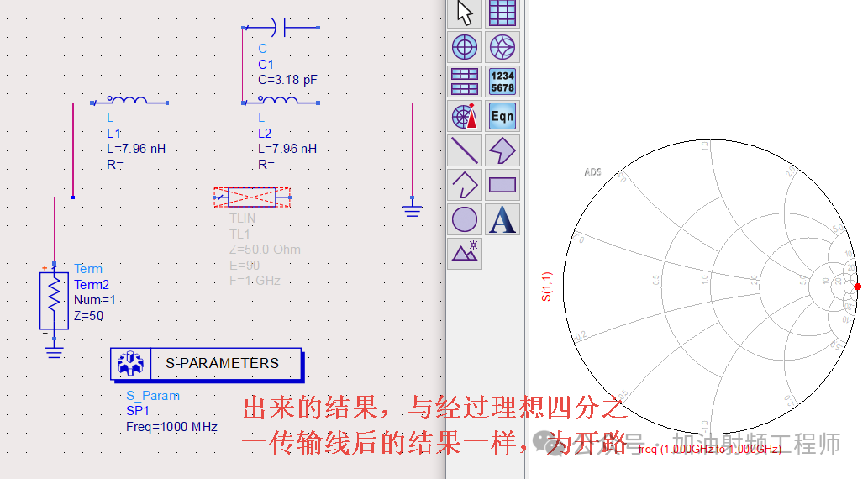Select the L1 inductor symbol

[129, 101]
